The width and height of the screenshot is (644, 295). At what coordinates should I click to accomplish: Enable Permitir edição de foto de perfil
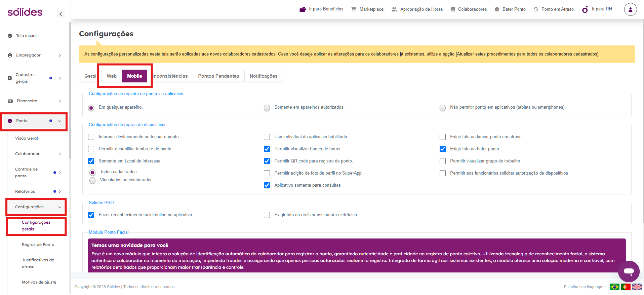click(267, 173)
